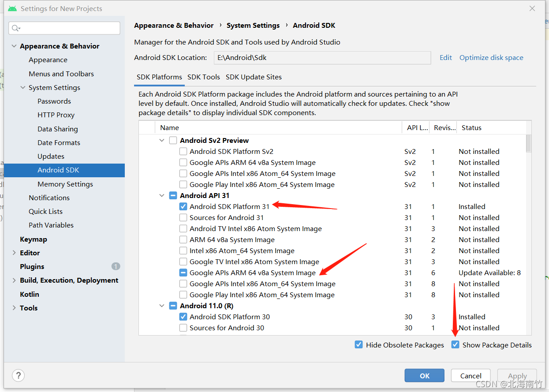549x392 pixels.
Task: Select the Intel x86 Atom_64 System Image row
Action: [332, 250]
